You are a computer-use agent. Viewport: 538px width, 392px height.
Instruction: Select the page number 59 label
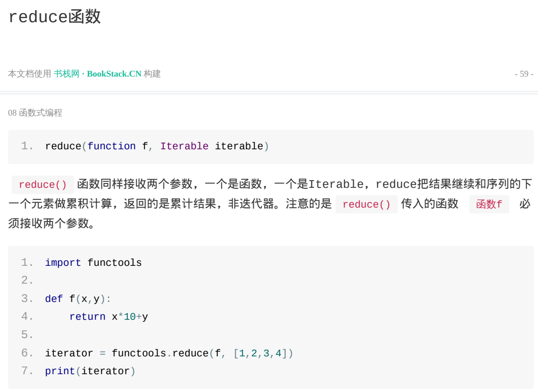click(524, 74)
